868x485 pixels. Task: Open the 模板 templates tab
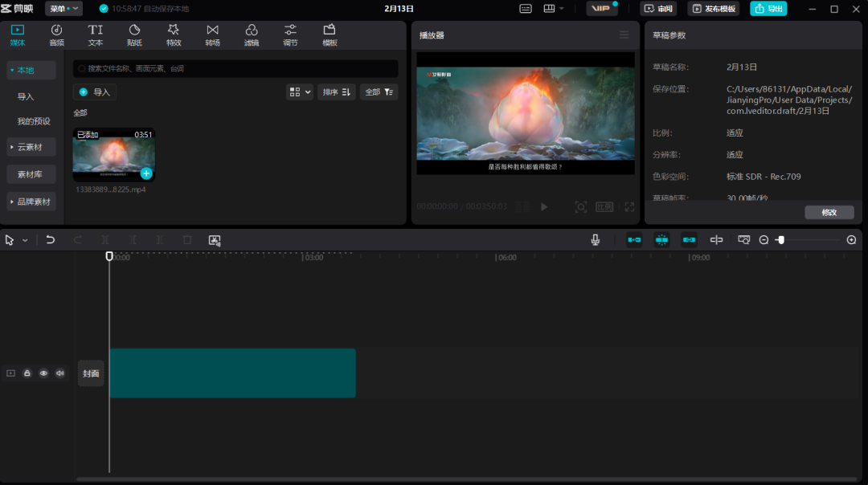330,35
